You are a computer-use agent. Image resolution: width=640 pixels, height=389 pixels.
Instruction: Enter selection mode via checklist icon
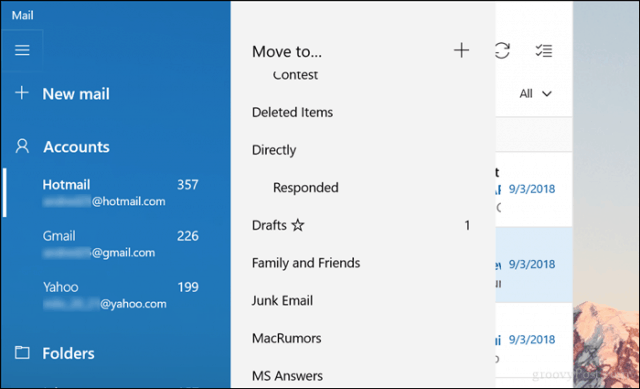coord(544,51)
